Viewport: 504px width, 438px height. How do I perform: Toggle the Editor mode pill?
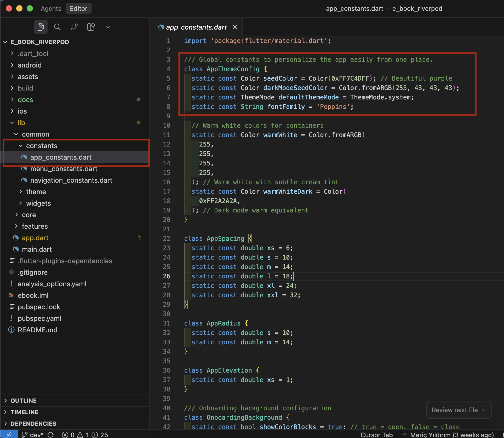78,8
